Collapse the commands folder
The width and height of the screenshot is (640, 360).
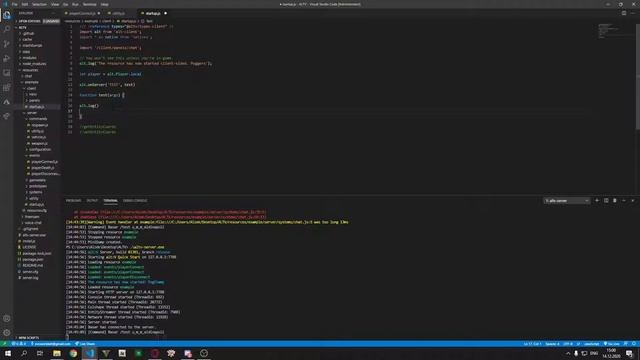pyautogui.click(x=38, y=119)
